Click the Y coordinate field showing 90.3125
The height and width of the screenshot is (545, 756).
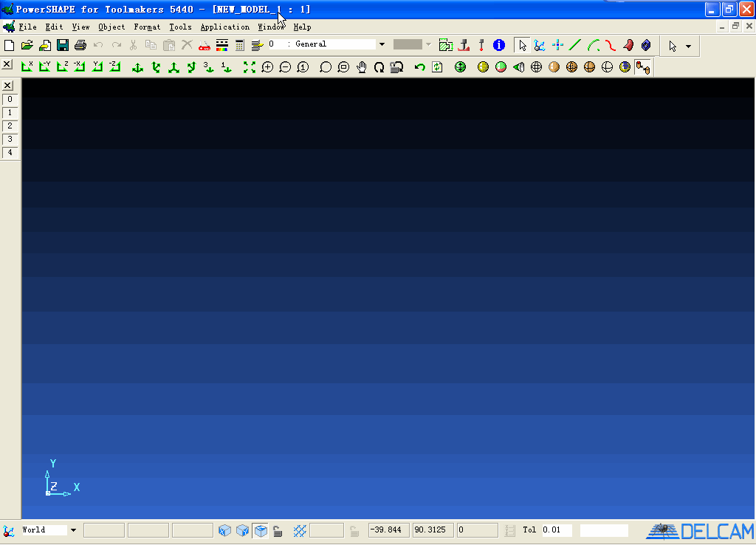point(433,530)
